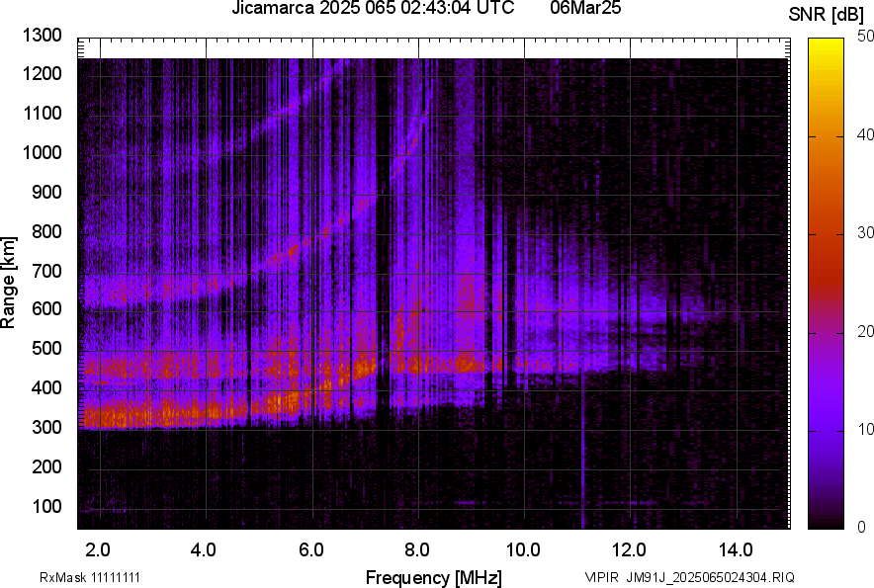Click the Jicamarca timestamp title text

tap(372, 9)
